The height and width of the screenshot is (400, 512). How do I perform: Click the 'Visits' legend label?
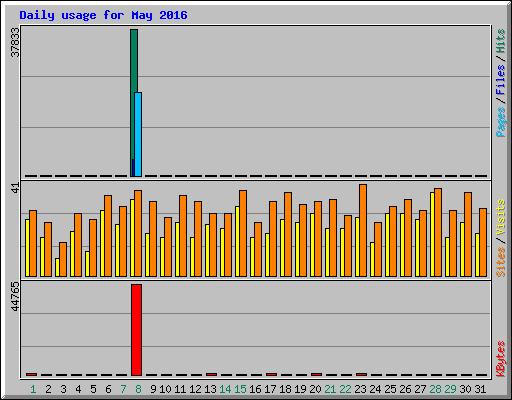[500, 217]
